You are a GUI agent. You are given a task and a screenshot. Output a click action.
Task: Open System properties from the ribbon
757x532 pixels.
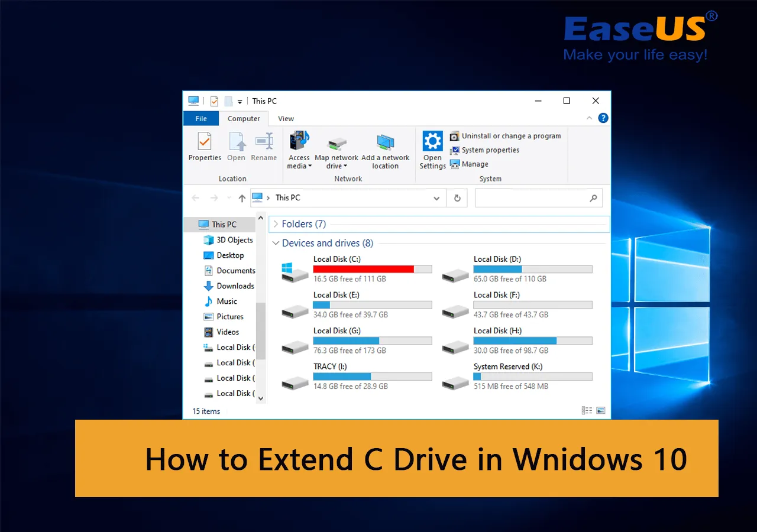coord(485,150)
